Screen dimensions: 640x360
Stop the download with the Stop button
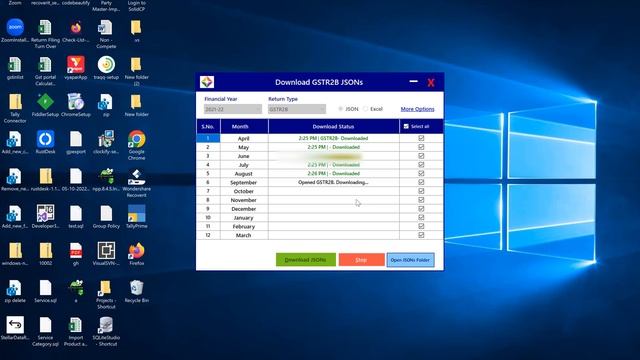[361, 260]
